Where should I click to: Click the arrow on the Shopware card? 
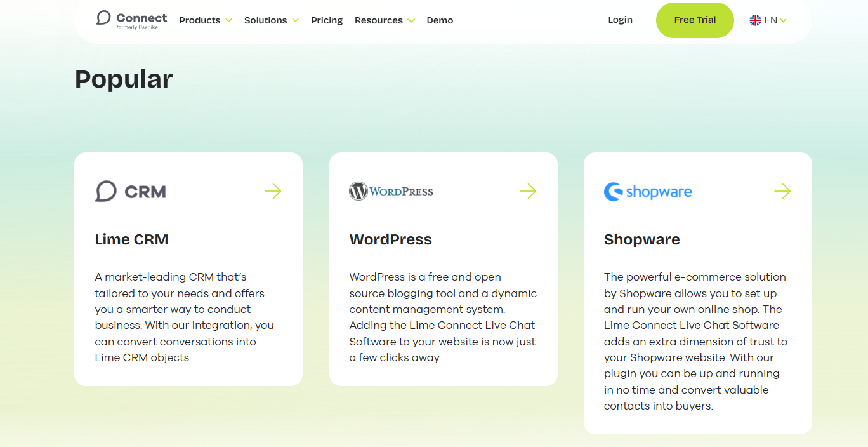click(782, 191)
